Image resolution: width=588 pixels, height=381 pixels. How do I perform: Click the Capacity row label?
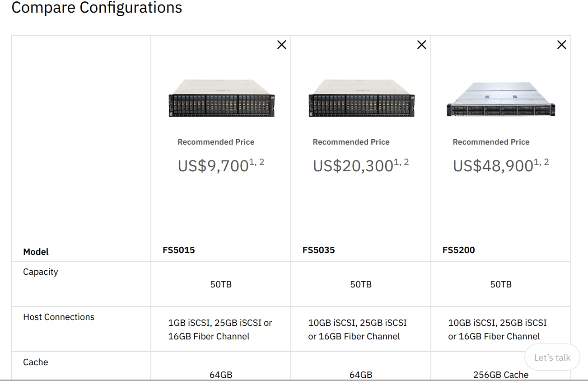(x=41, y=272)
